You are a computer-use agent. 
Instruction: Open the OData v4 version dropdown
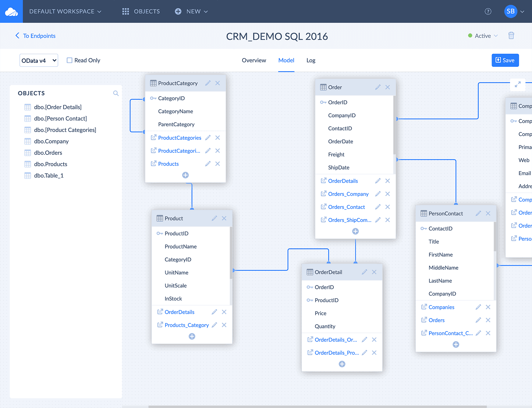click(x=39, y=60)
